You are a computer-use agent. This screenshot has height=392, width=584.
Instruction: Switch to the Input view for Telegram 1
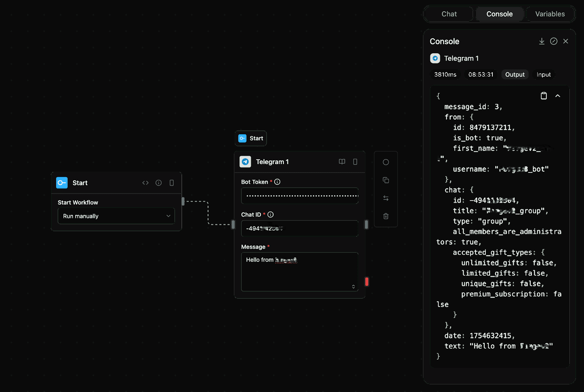(x=543, y=74)
